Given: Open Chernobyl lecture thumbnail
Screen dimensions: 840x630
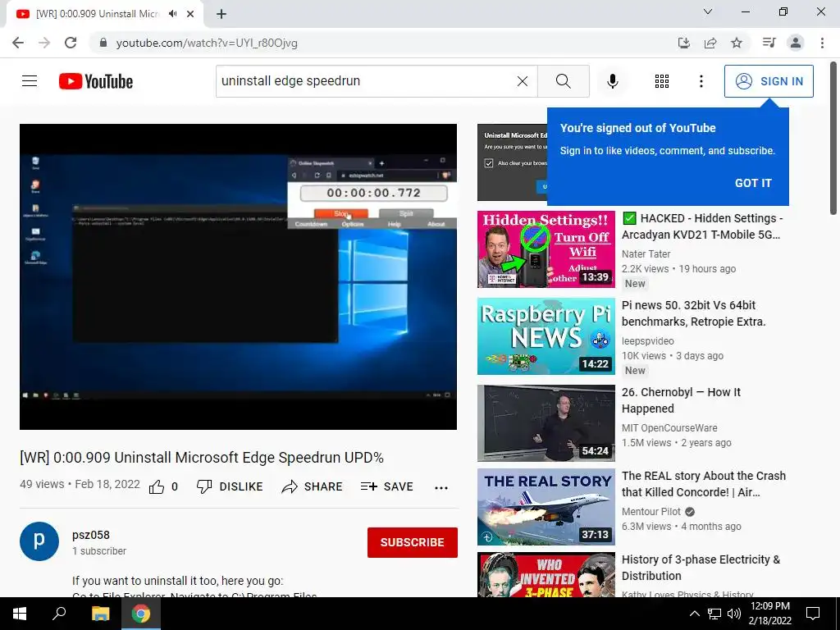Looking at the screenshot, I should [546, 422].
